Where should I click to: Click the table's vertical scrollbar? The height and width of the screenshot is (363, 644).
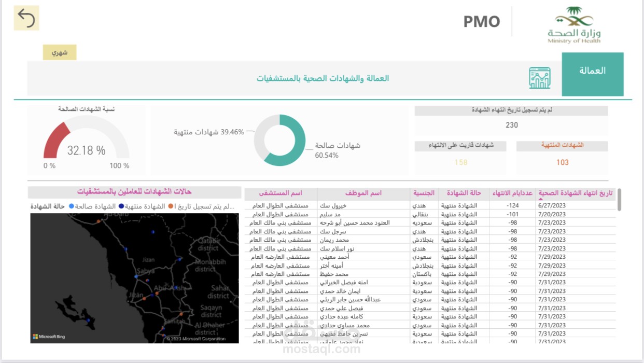pyautogui.click(x=620, y=199)
